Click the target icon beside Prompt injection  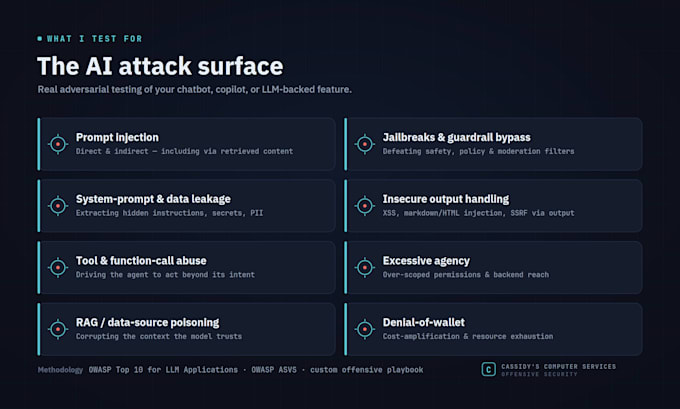58,144
